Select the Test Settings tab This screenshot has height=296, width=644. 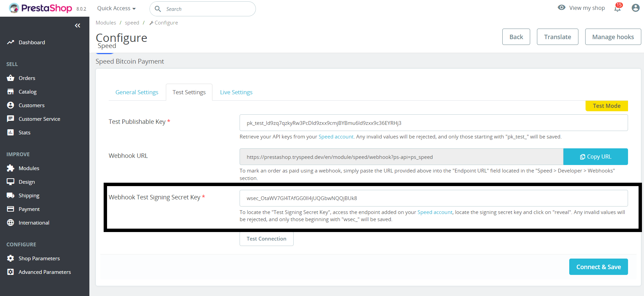(x=189, y=92)
